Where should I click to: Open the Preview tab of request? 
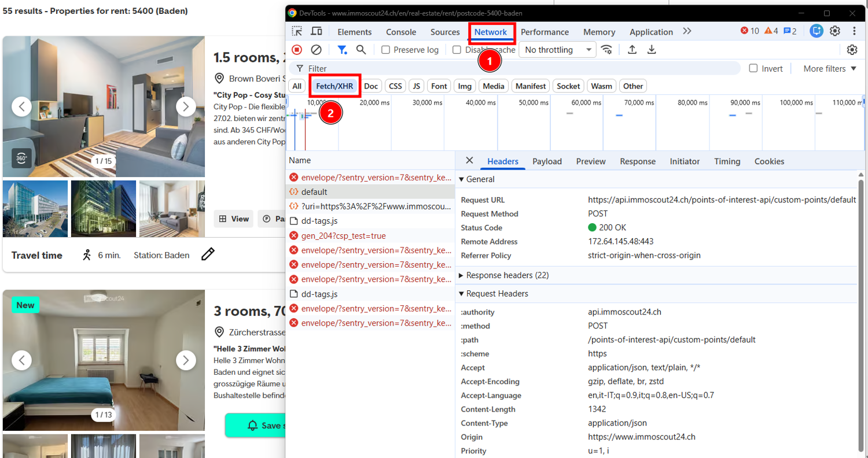tap(591, 161)
